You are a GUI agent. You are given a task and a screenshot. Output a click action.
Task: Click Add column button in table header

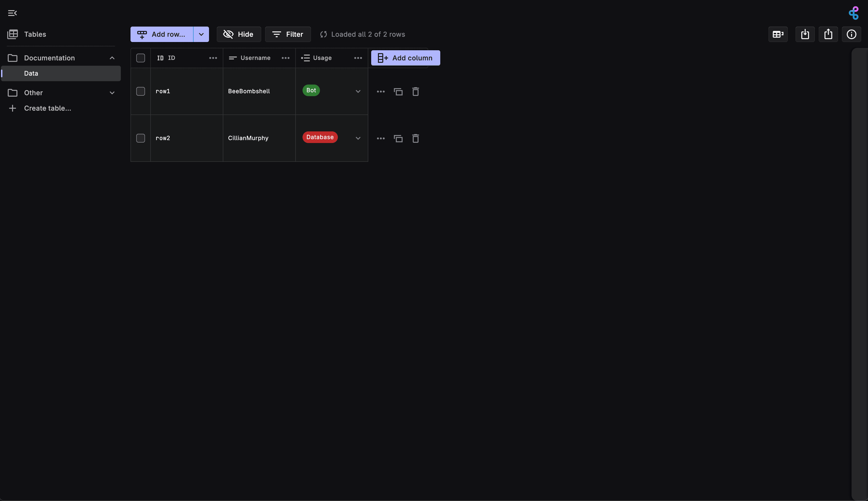point(406,58)
